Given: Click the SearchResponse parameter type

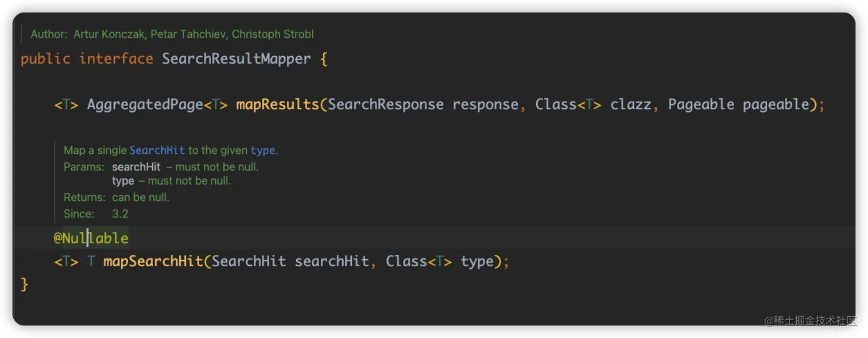Looking at the screenshot, I should pos(386,104).
